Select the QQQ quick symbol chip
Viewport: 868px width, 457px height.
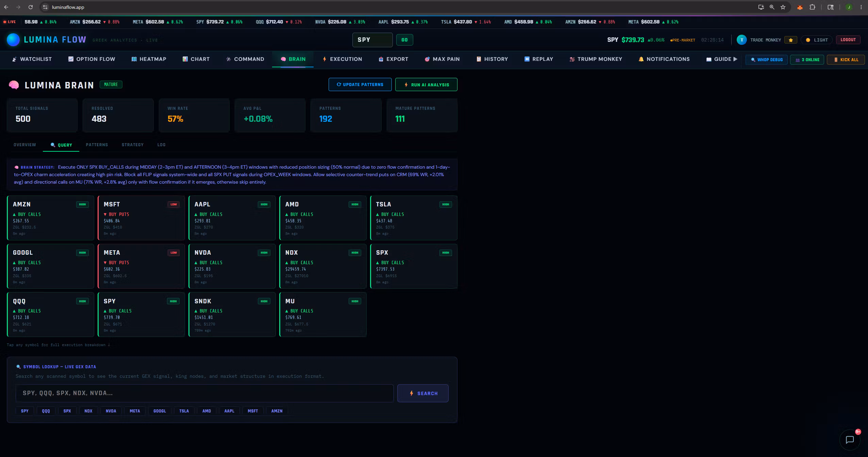(46, 411)
